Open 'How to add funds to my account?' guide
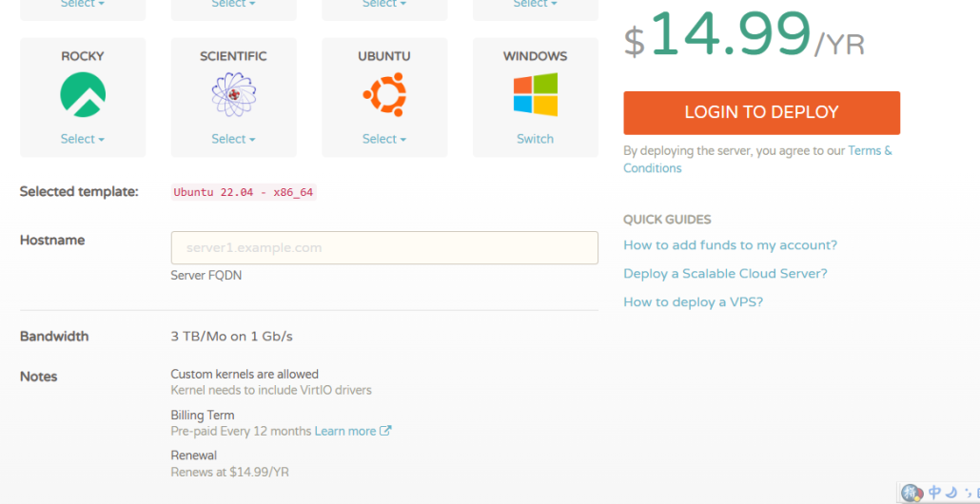 coord(730,245)
